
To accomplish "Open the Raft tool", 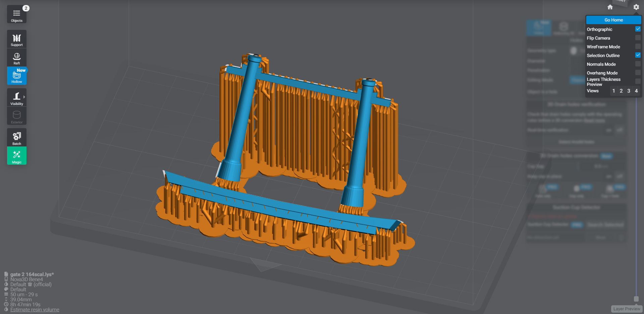I will tap(16, 58).
